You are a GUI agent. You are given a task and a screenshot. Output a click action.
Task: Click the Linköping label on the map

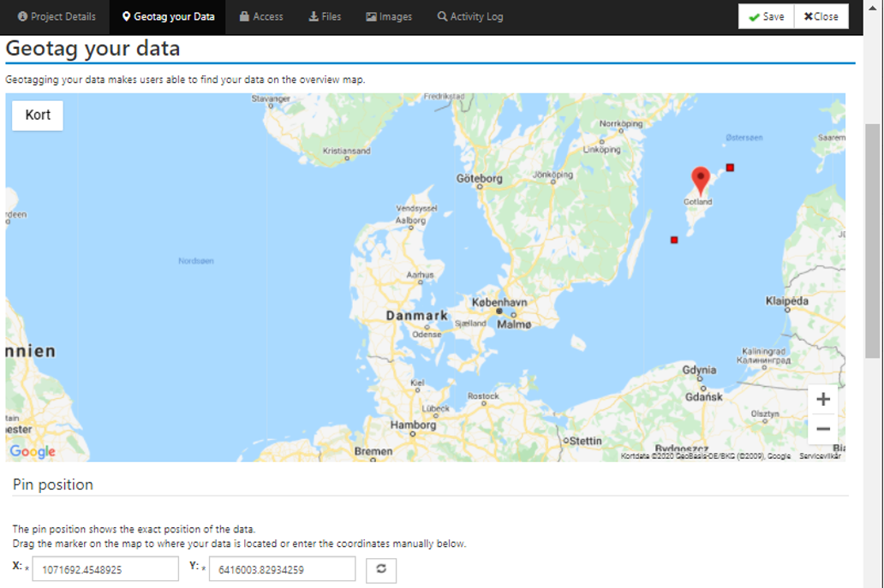click(x=601, y=149)
